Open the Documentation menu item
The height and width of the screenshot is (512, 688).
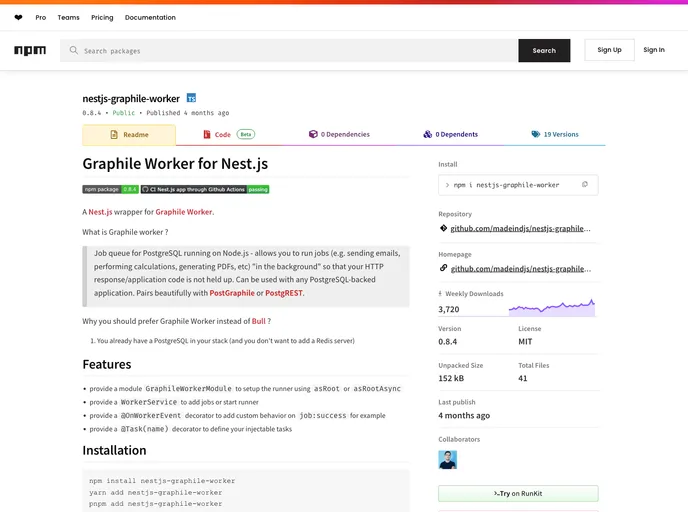click(150, 18)
